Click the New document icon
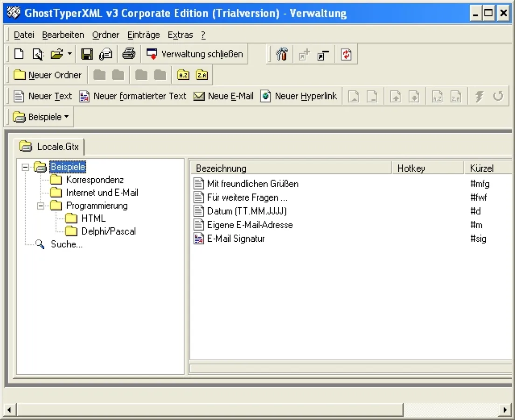 [x=19, y=54]
